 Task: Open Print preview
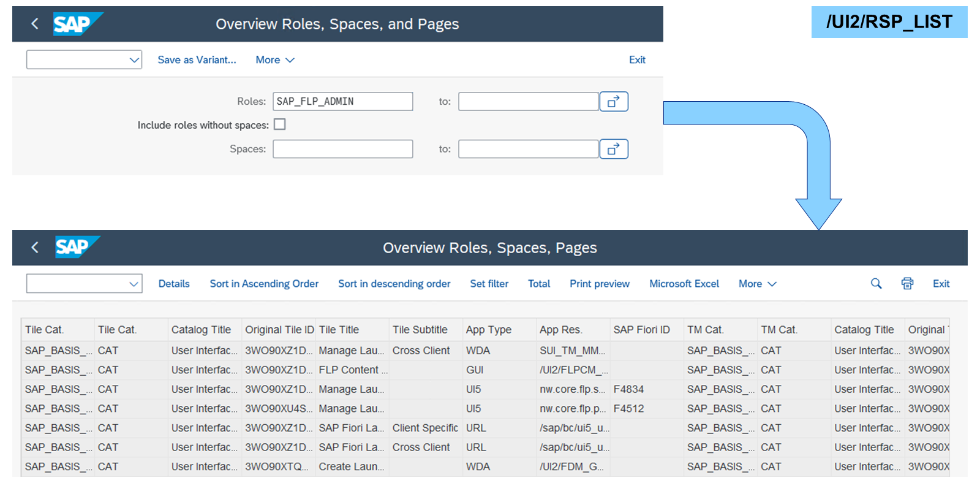coord(600,284)
